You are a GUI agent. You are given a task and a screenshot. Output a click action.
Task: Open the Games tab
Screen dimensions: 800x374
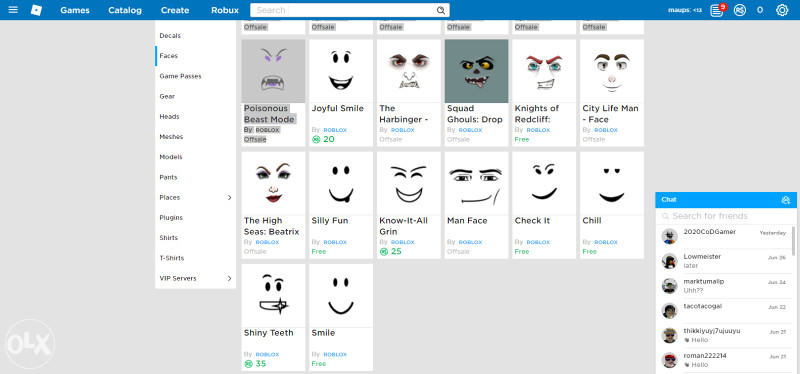pos(75,10)
